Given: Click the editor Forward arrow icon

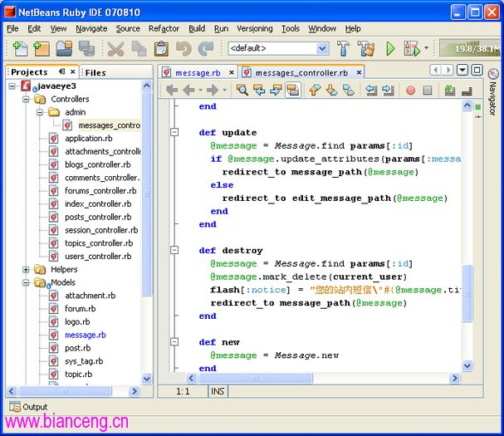Looking at the screenshot, I should coord(212,91).
